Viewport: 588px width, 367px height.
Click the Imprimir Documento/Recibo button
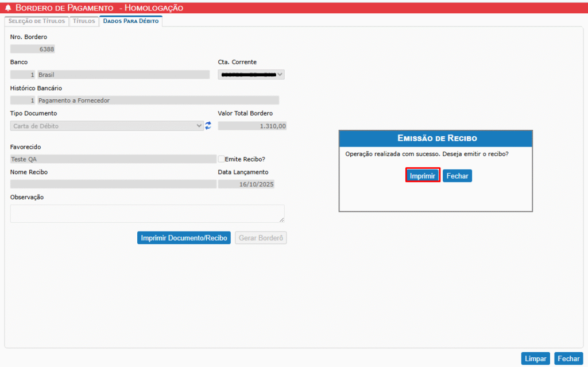184,238
